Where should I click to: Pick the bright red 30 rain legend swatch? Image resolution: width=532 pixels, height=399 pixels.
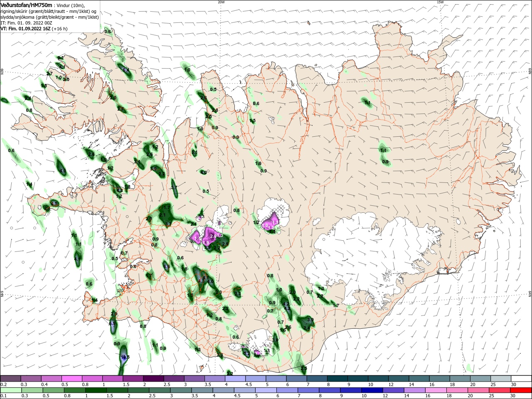point(521,390)
